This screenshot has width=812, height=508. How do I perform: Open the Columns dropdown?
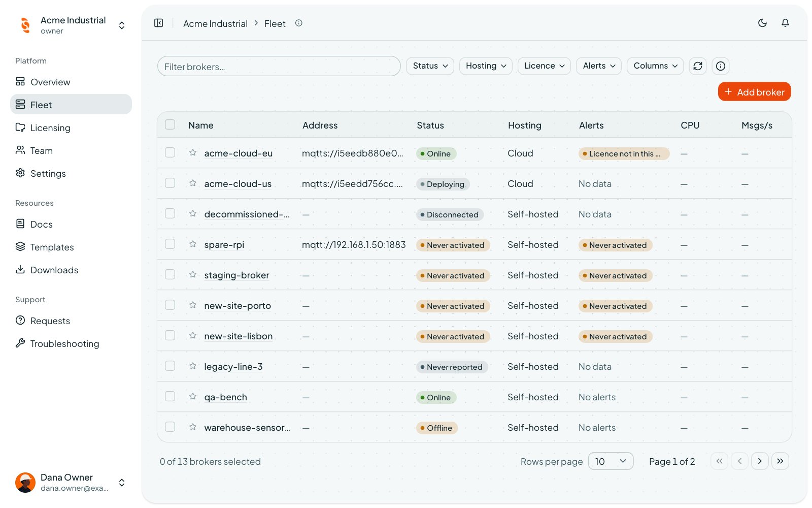click(x=655, y=66)
